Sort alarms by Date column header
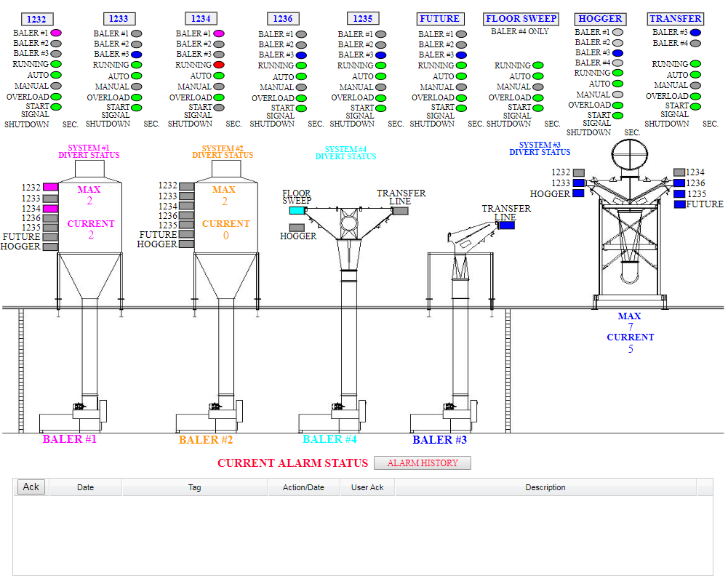Image resolution: width=728 pixels, height=584 pixels. (85, 487)
